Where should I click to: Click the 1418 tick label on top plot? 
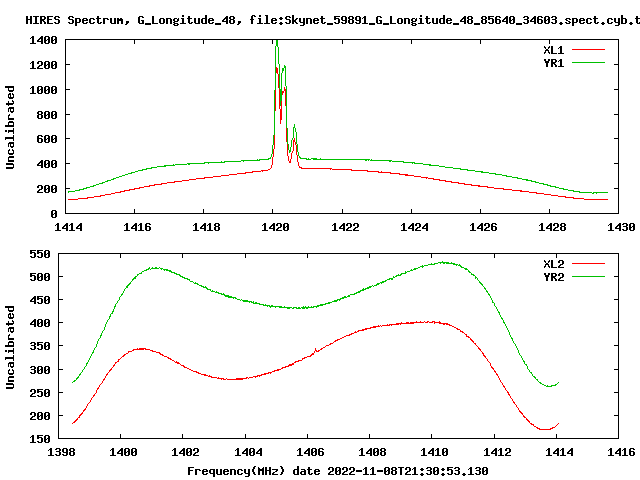pos(206,227)
